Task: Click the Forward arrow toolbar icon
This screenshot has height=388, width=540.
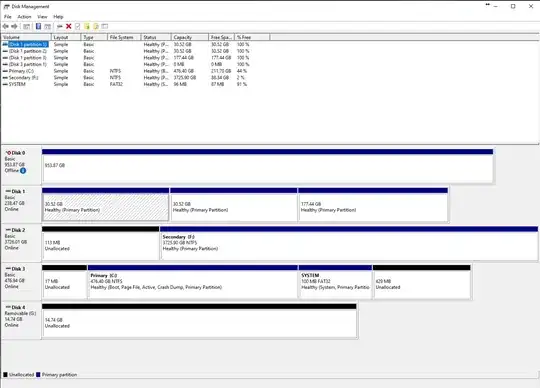Action: pyautogui.click(x=14, y=26)
